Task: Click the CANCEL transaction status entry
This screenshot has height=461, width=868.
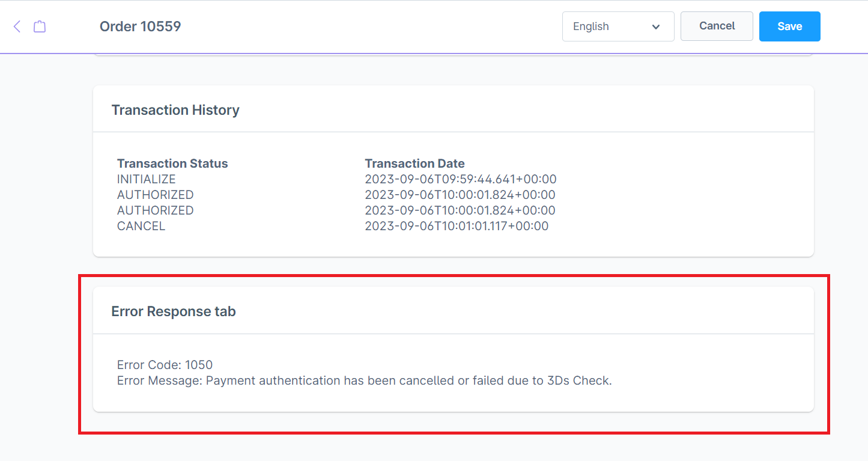Action: click(141, 226)
